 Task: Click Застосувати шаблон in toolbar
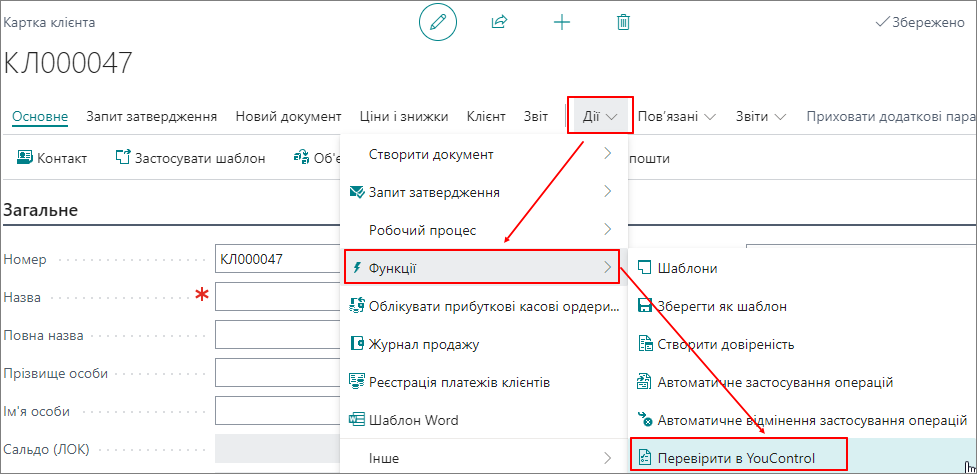click(x=190, y=158)
